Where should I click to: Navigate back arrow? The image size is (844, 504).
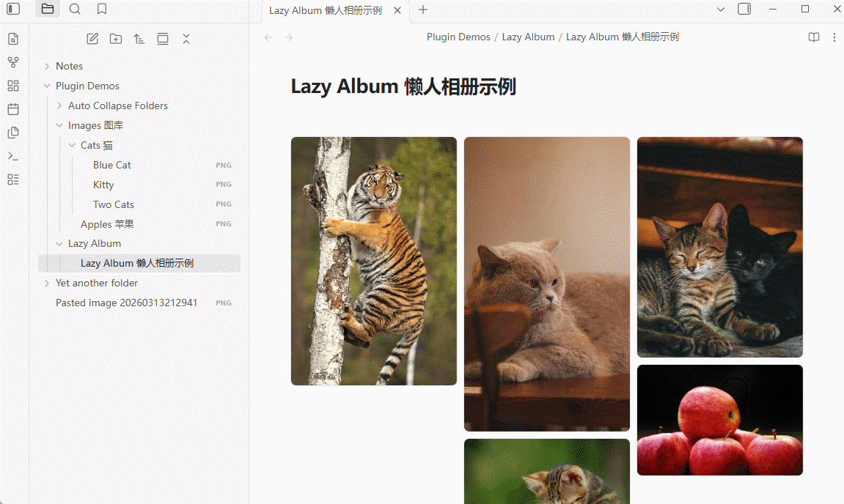268,37
